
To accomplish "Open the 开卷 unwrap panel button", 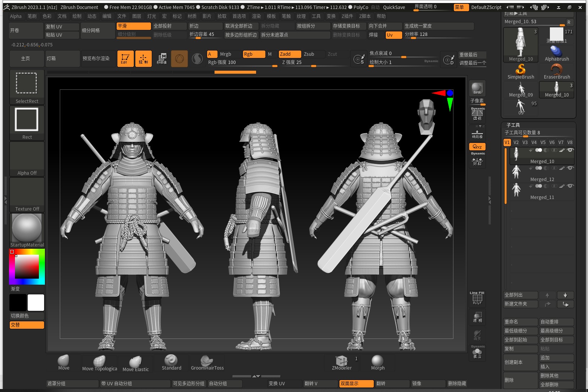I will [x=26, y=31].
